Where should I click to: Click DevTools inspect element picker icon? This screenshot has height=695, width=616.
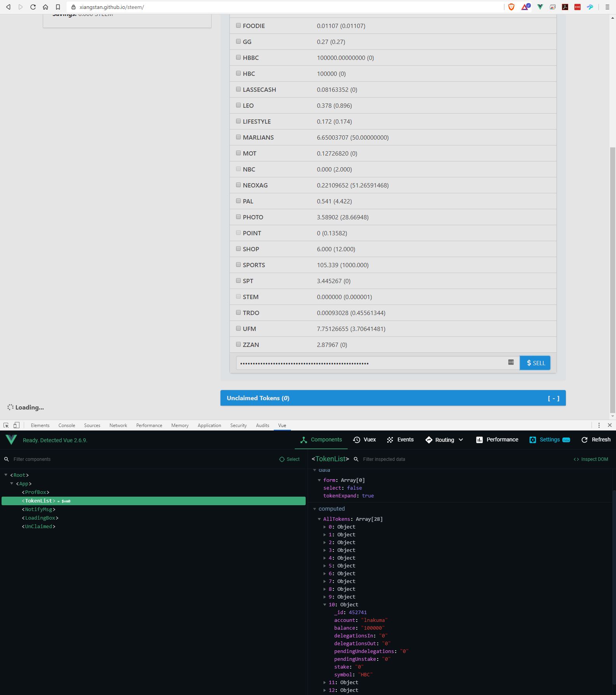tap(6, 425)
